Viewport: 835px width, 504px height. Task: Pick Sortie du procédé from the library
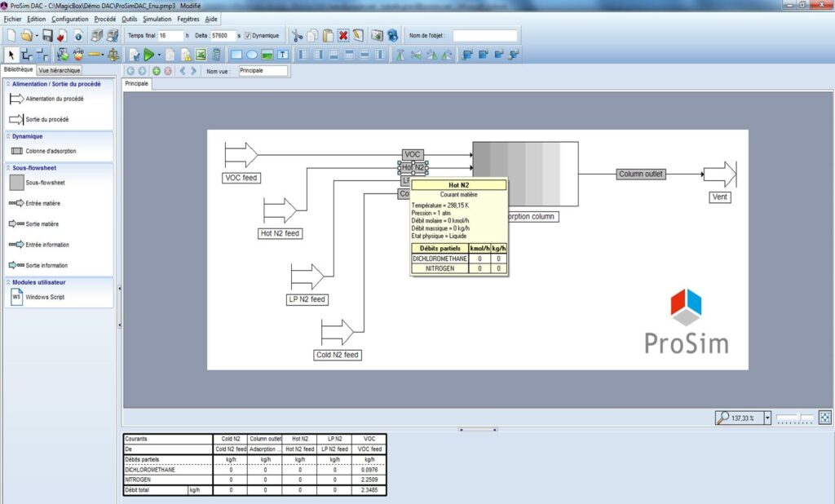[x=39, y=119]
